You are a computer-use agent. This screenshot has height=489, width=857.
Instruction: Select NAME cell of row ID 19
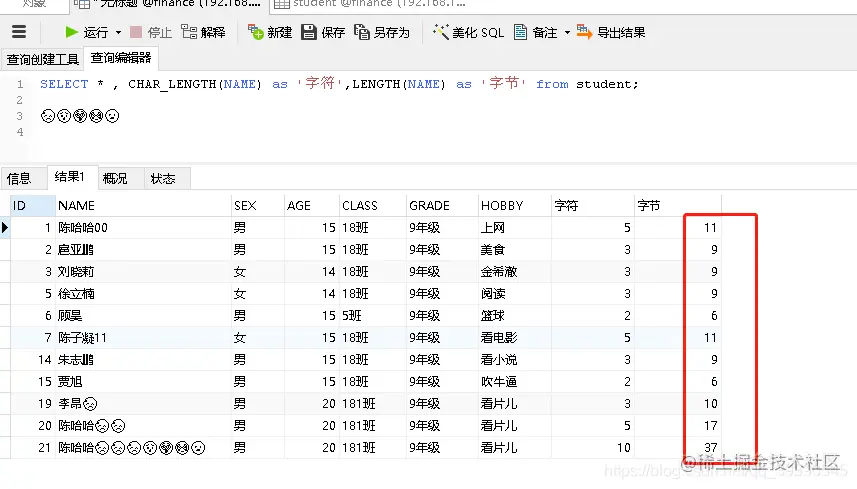click(143, 403)
